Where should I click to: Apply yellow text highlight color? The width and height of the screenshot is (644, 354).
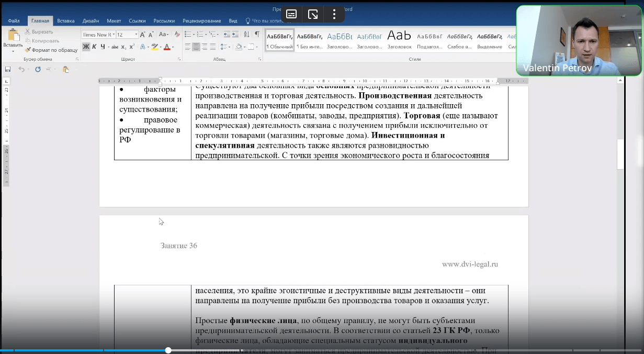155,48
